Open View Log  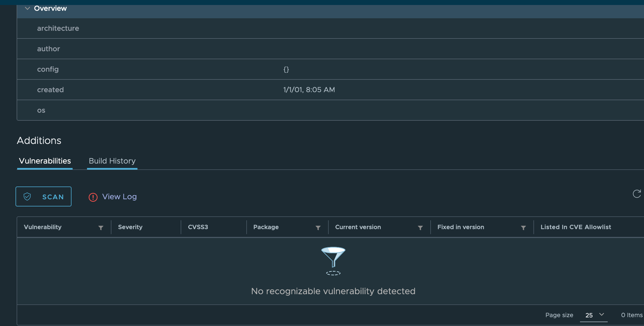(119, 196)
